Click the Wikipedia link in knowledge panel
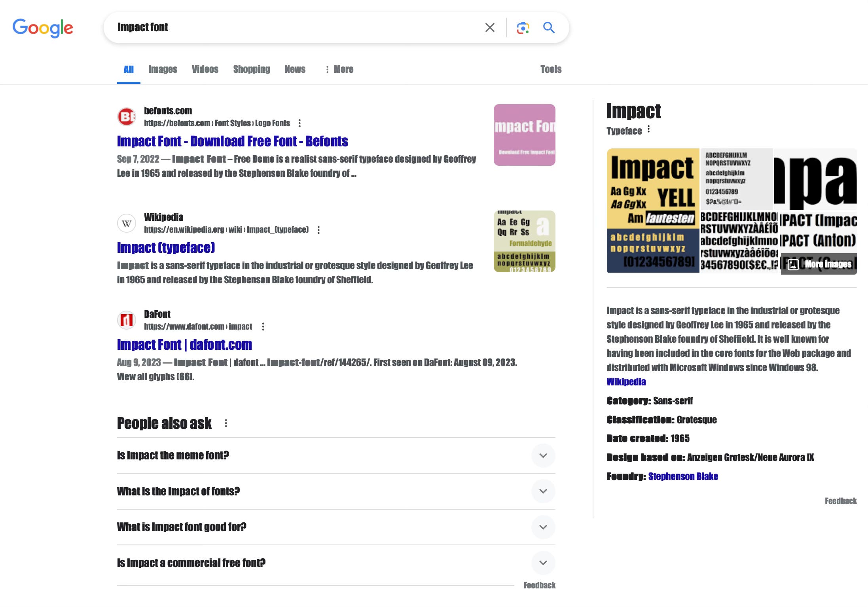This screenshot has height=607, width=868. 626,382
